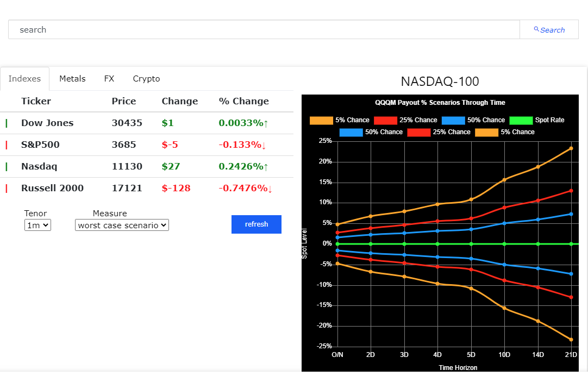Image resolution: width=588 pixels, height=376 pixels.
Task: Click the $-5 change value
Action: point(170,145)
